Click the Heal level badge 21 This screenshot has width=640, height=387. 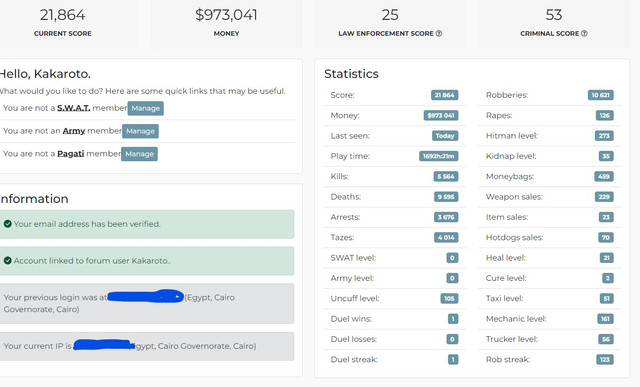point(607,258)
